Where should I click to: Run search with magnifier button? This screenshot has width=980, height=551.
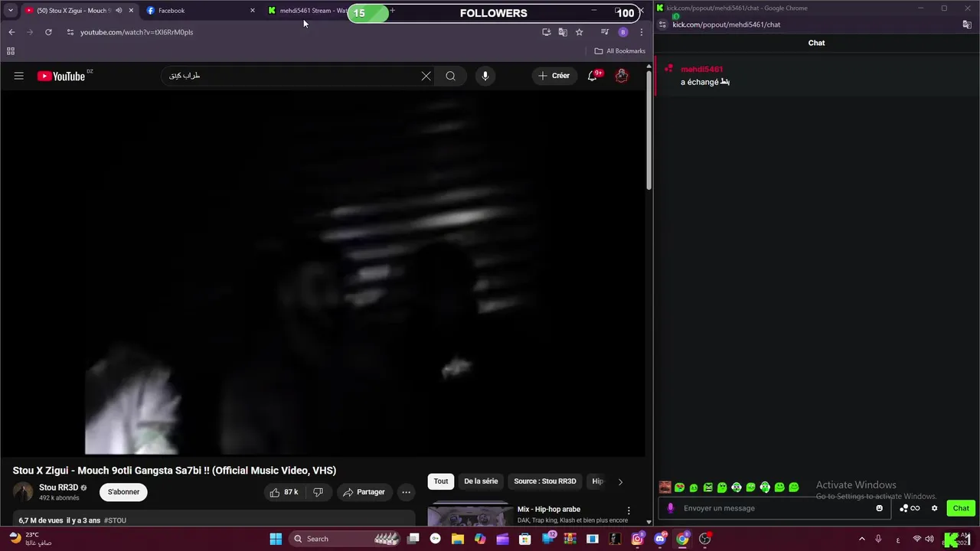pyautogui.click(x=450, y=76)
